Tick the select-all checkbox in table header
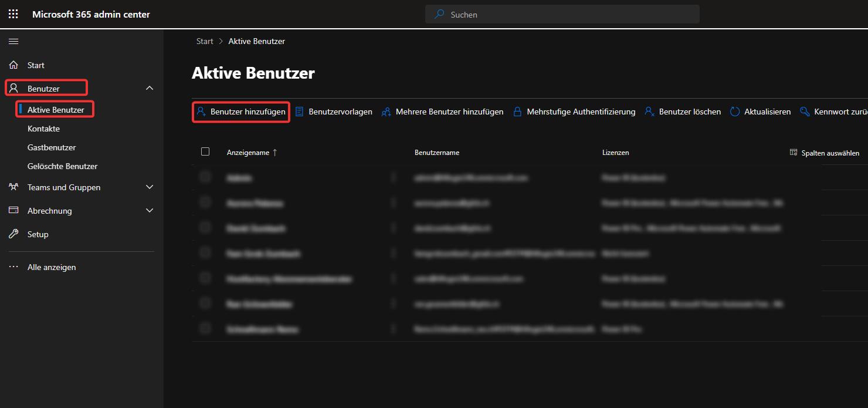Viewport: 868px width, 408px height. click(x=205, y=151)
